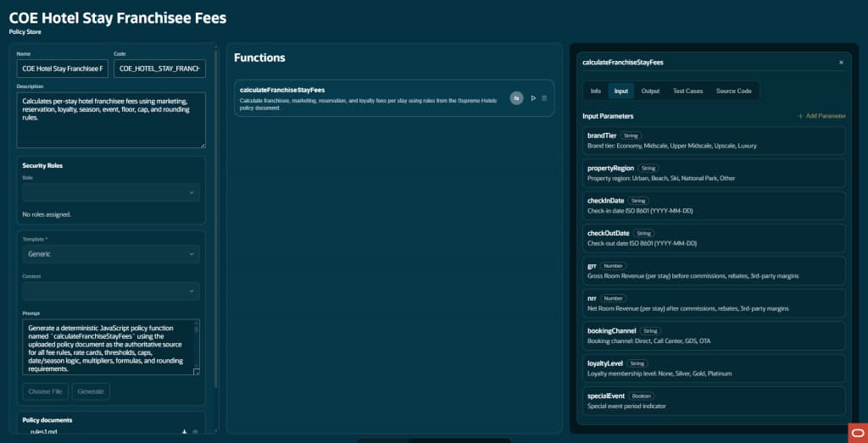Open the bookingChannel parameter row

pos(714,335)
